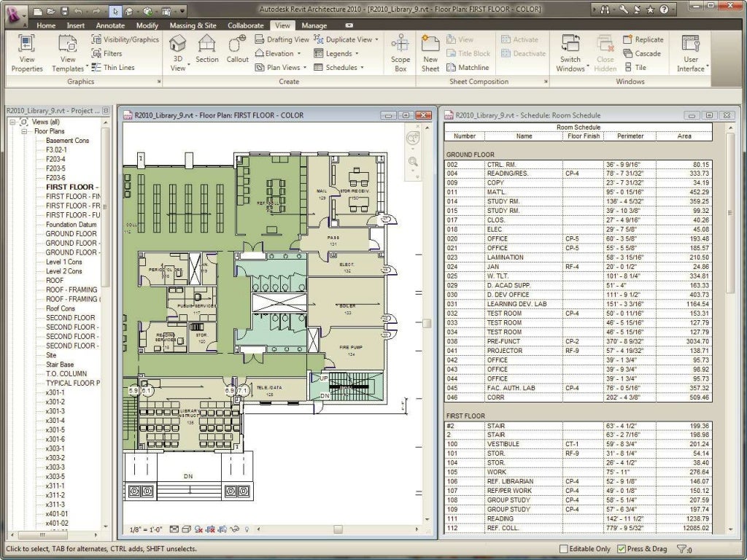Click the selection filter funnel in status bar
This screenshot has width=747, height=560.
click(x=682, y=549)
